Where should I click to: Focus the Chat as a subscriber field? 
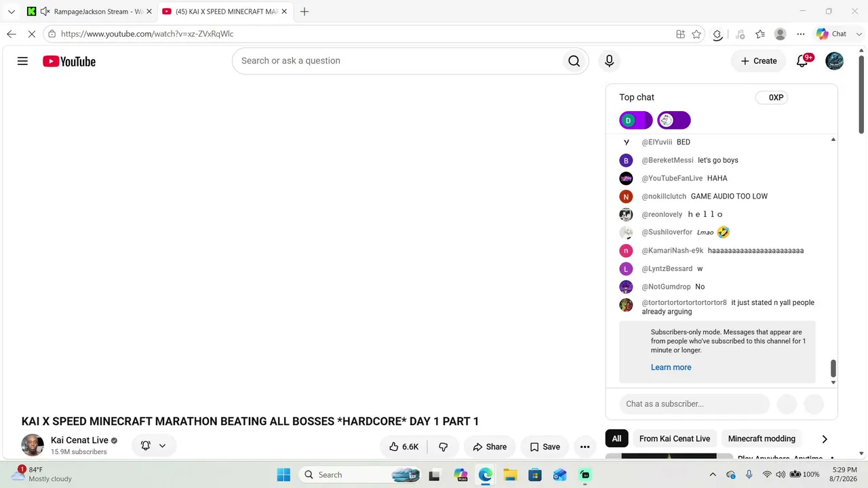click(x=694, y=404)
